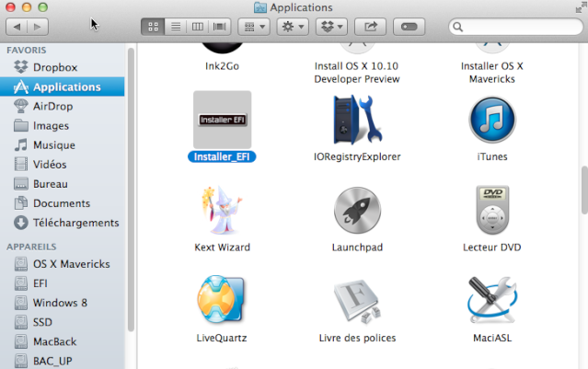
Task: Open the Dropbox toolbar dropdown
Action: pyautogui.click(x=332, y=27)
